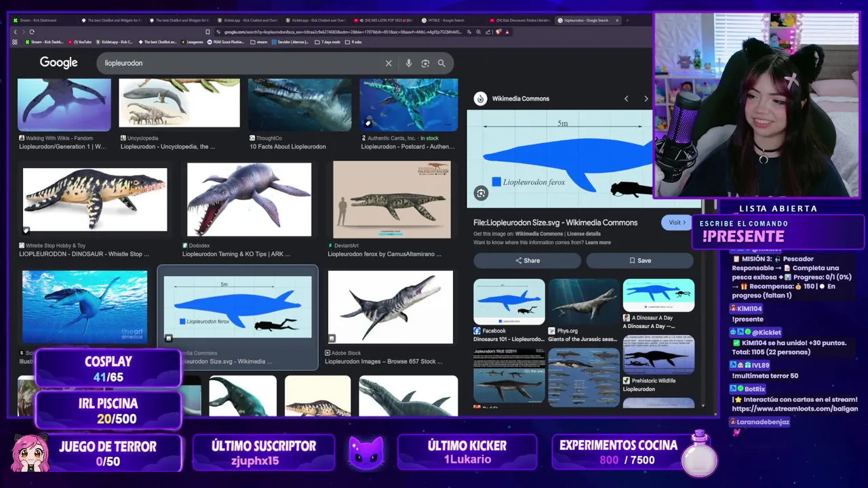The height and width of the screenshot is (488, 868).
Task: Open a new browser tab with the plus icon
Action: click(x=627, y=20)
